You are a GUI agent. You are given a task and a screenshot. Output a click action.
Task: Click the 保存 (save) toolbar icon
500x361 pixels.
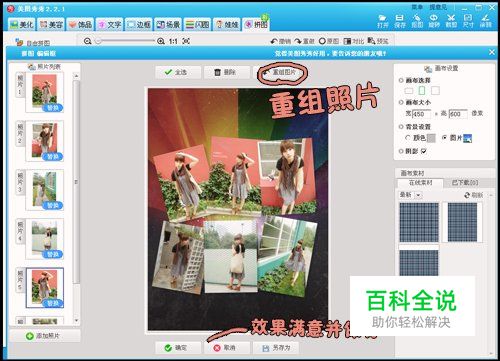[x=400, y=21]
